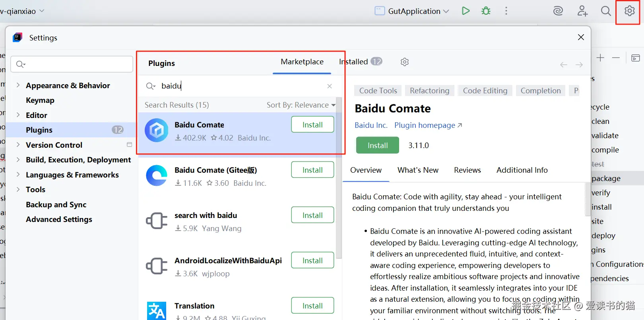Screen dimensions: 644x320
Task: Expand the Appearance & Behavior tree node
Action: [18, 85]
